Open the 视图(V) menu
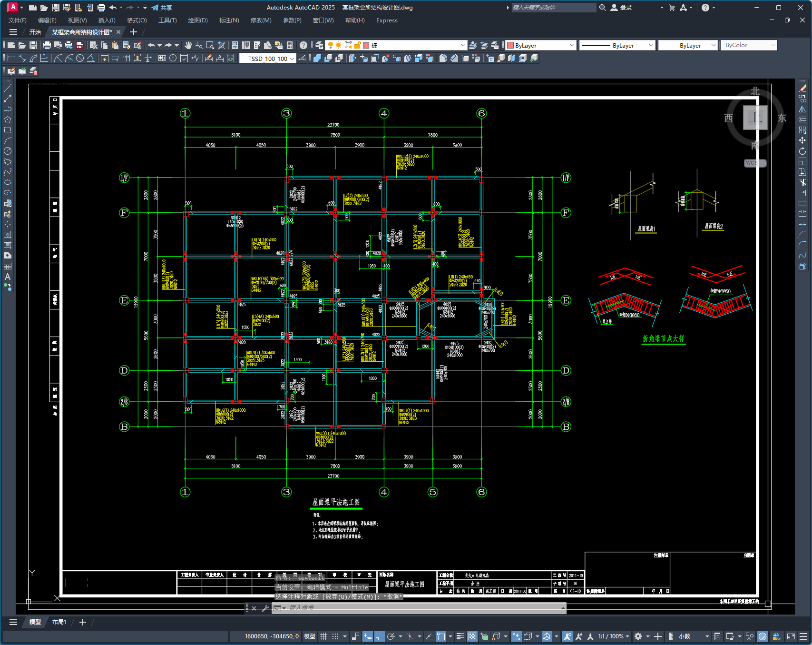This screenshot has width=812, height=645. point(77,20)
